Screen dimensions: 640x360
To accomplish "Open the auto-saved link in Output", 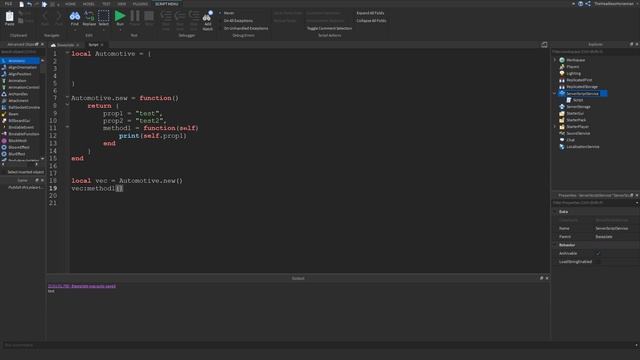I will (x=82, y=286).
